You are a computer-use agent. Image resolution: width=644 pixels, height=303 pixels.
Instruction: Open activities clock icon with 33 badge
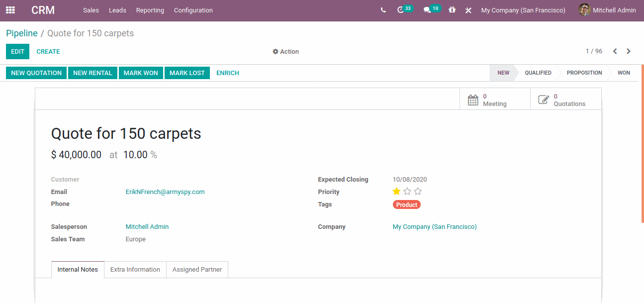click(401, 10)
